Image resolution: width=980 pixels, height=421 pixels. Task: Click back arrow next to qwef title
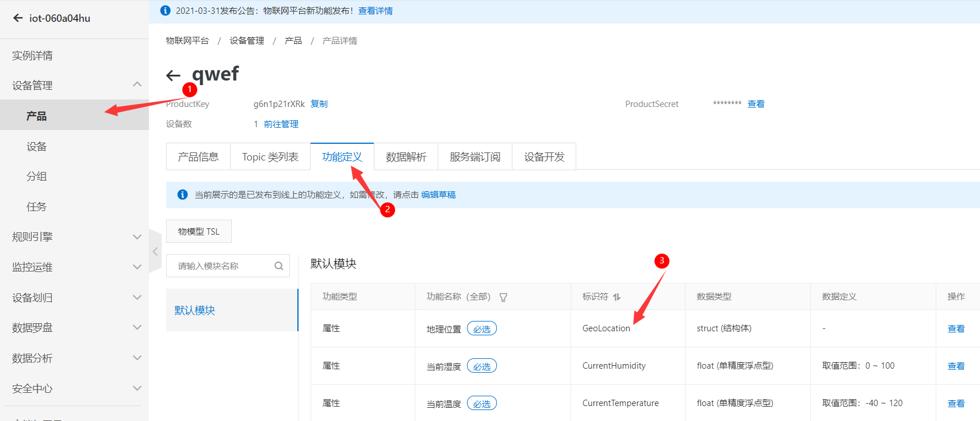pyautogui.click(x=173, y=75)
